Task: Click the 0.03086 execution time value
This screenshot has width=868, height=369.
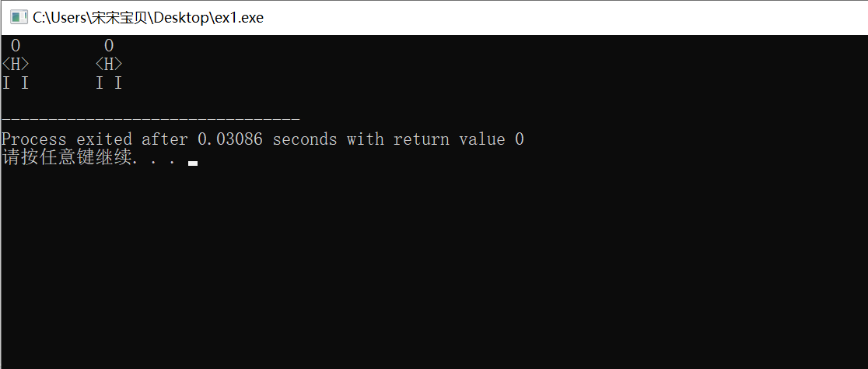Action: pyautogui.click(x=229, y=139)
